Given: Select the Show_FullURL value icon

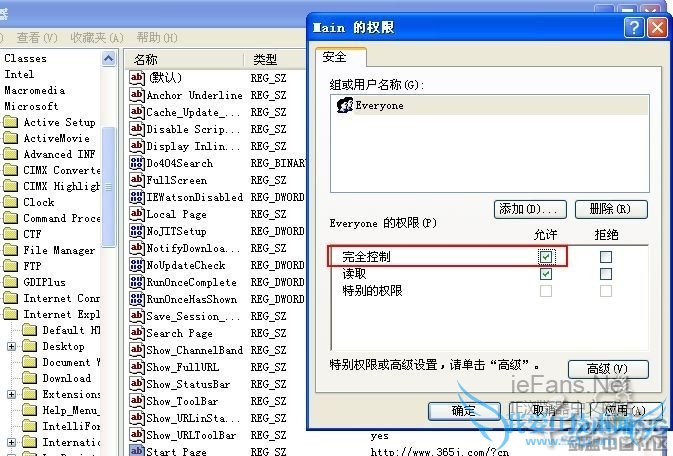Looking at the screenshot, I should point(137,367).
